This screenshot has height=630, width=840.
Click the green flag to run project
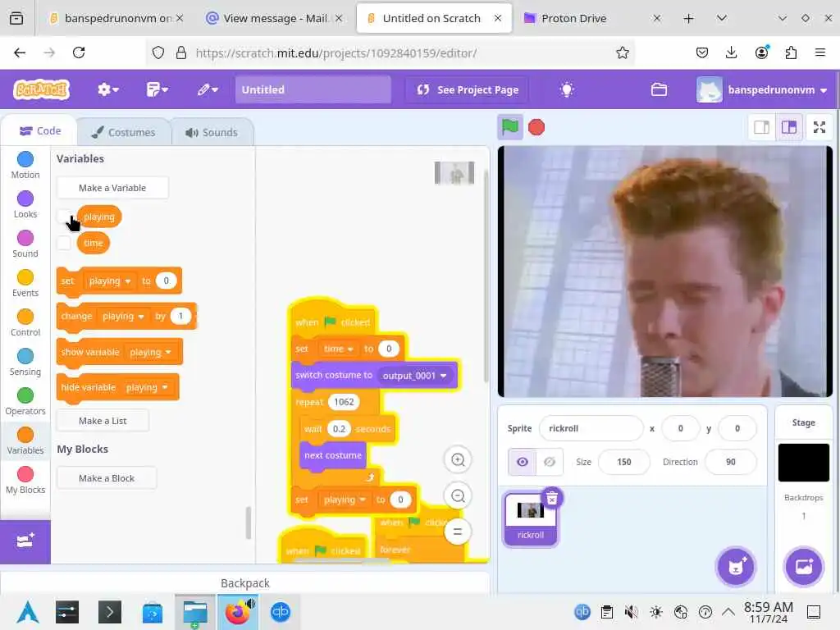point(509,127)
